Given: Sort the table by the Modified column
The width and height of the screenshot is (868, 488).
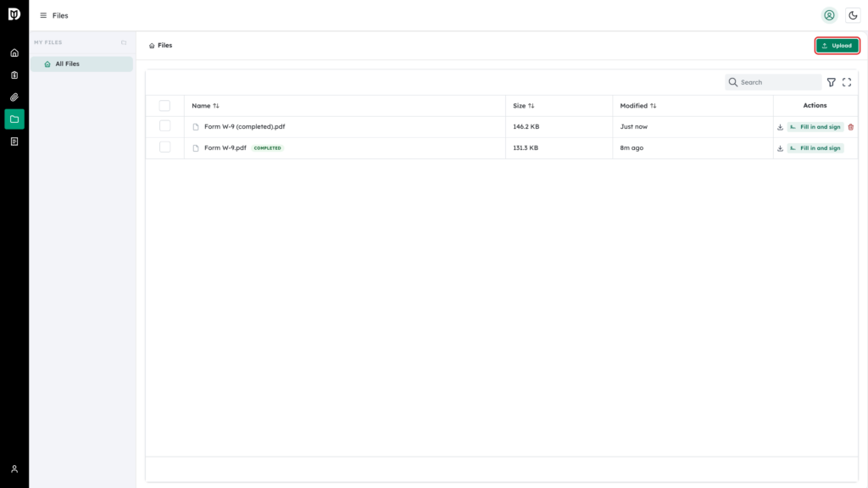Looking at the screenshot, I should [x=637, y=106].
